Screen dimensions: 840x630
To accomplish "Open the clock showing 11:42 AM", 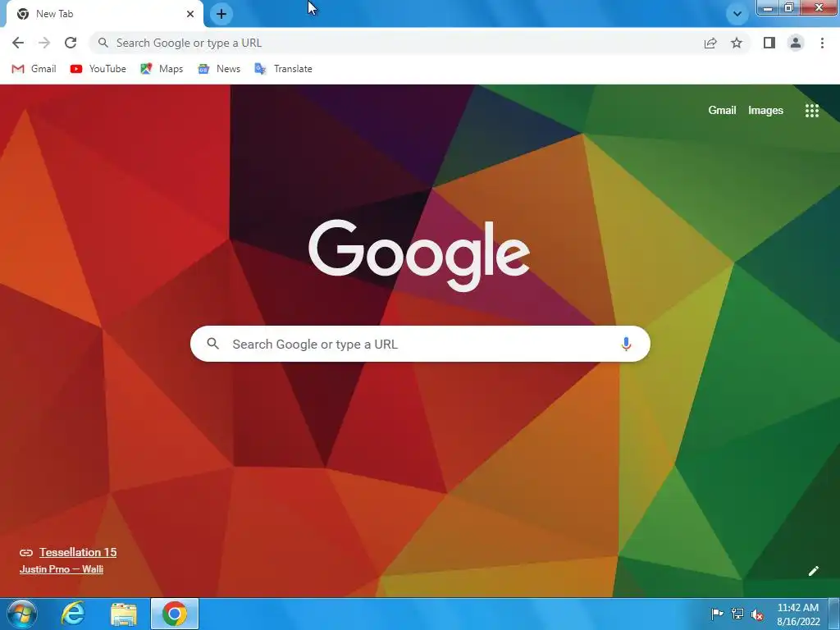I will tap(798, 614).
